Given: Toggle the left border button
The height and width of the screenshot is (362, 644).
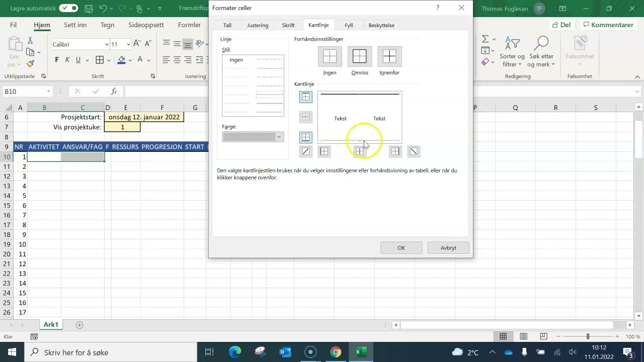Looking at the screenshot, I should click(325, 151).
